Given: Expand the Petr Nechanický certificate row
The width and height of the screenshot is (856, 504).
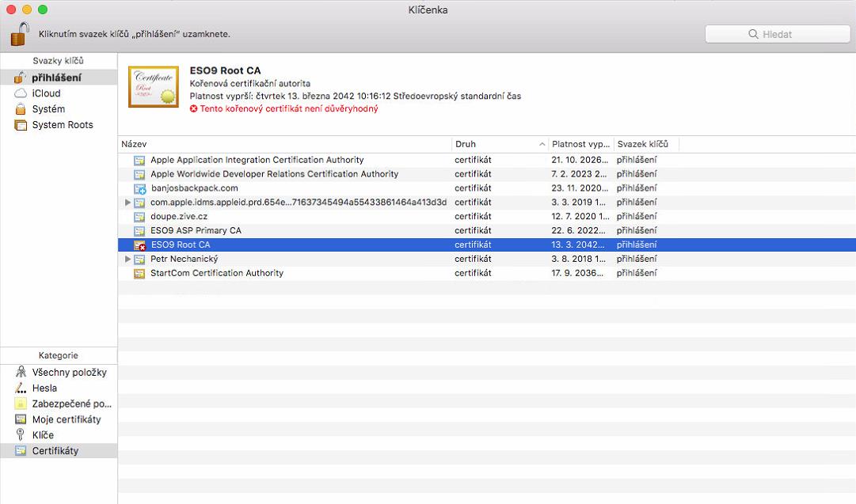Looking at the screenshot, I should (127, 259).
